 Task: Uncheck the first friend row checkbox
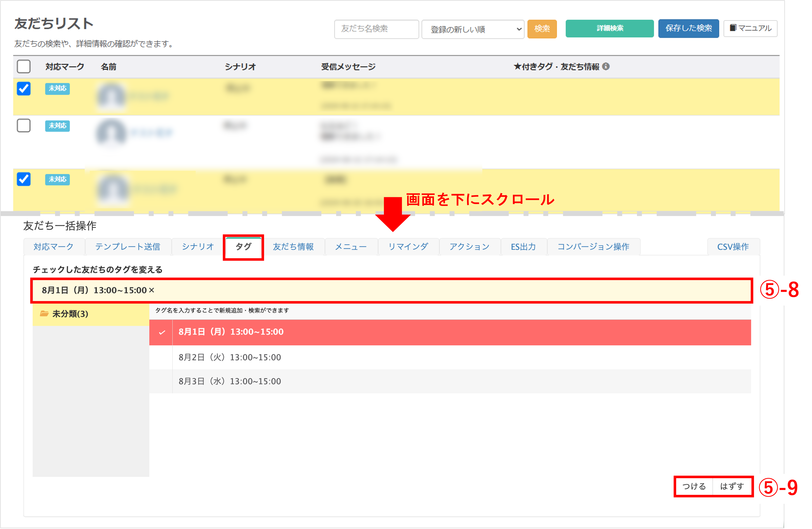pyautogui.click(x=23, y=89)
